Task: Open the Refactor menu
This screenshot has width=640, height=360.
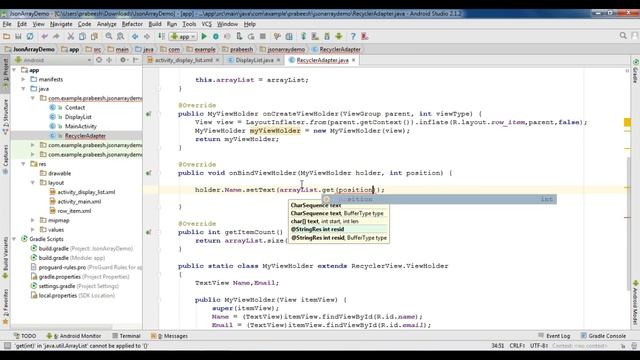Action: (x=132, y=24)
